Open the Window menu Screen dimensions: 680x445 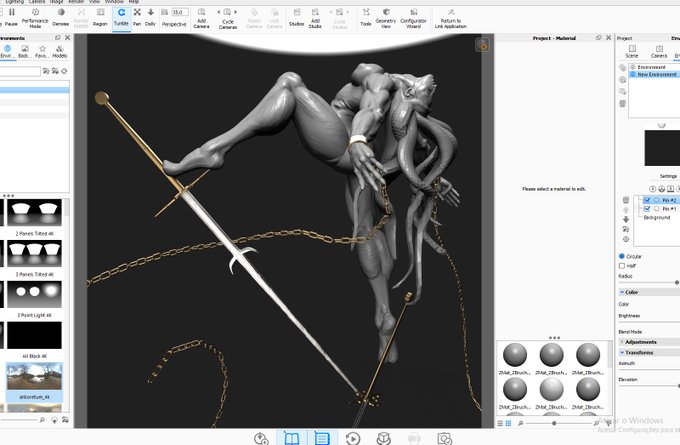click(x=114, y=2)
